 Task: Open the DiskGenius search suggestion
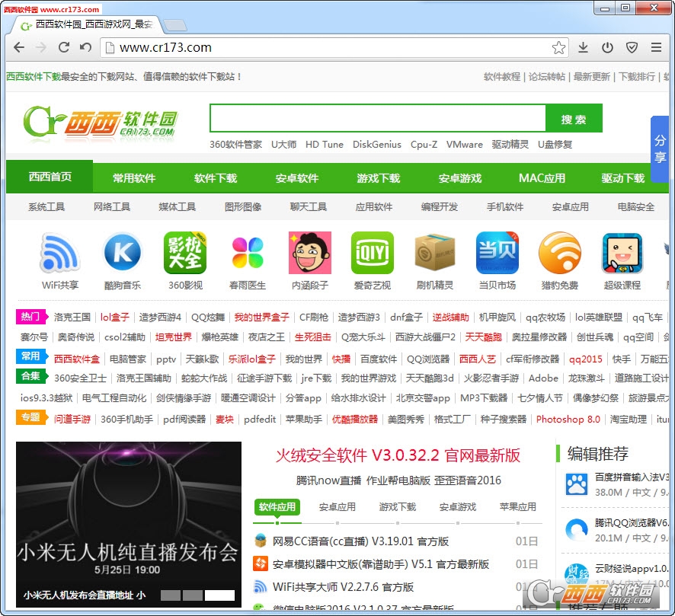tap(377, 144)
